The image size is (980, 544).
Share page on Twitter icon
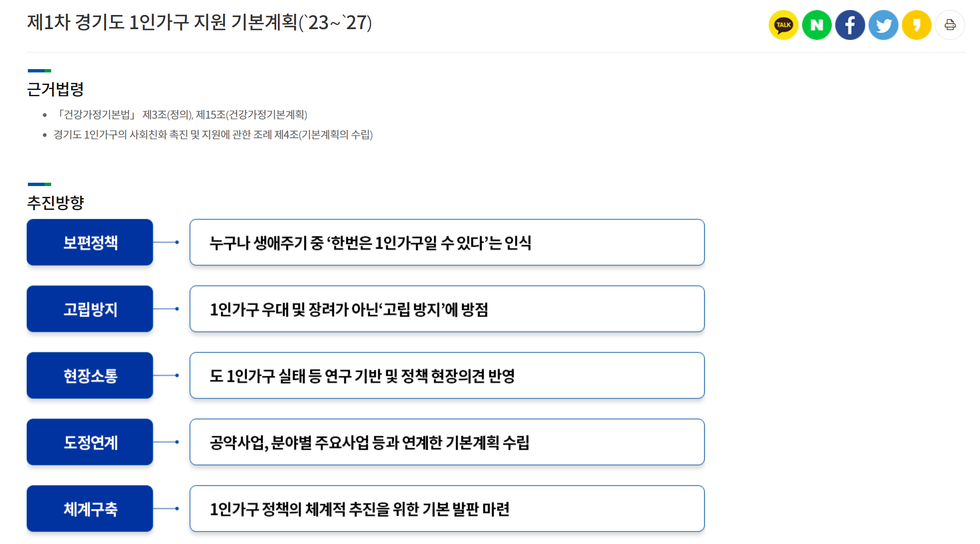pyautogui.click(x=883, y=25)
